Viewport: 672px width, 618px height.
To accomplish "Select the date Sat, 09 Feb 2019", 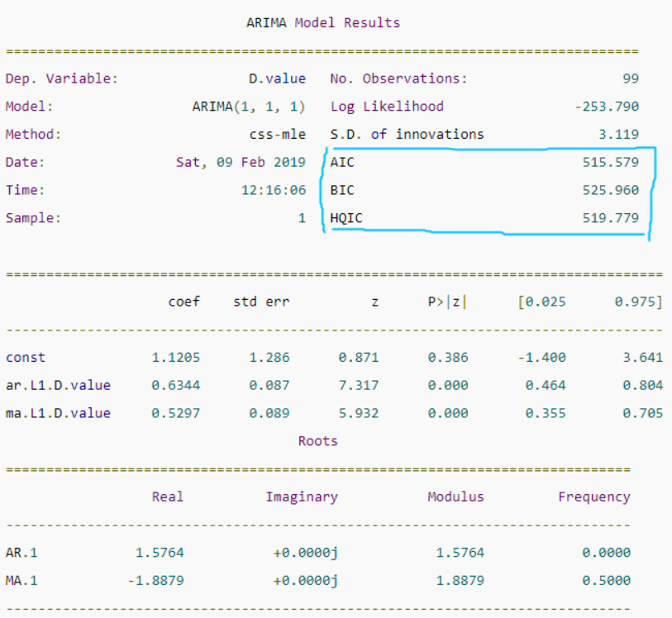I will (x=241, y=163).
